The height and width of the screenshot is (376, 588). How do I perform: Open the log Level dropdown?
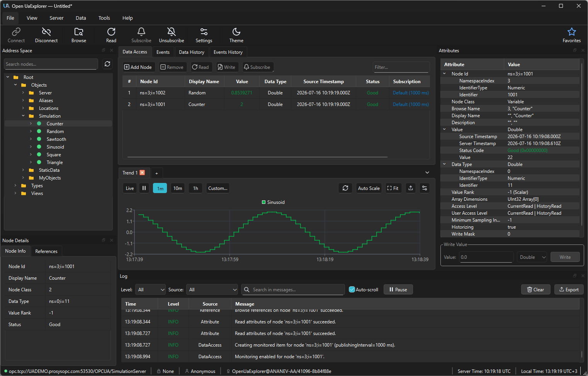pyautogui.click(x=151, y=289)
